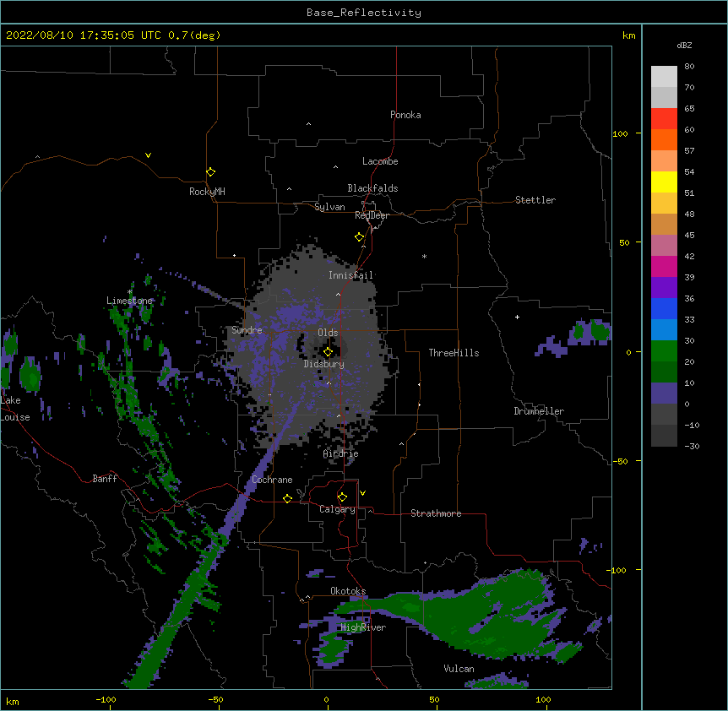Click the Banff label
Viewport: 728px width, 711px height.
coord(105,479)
